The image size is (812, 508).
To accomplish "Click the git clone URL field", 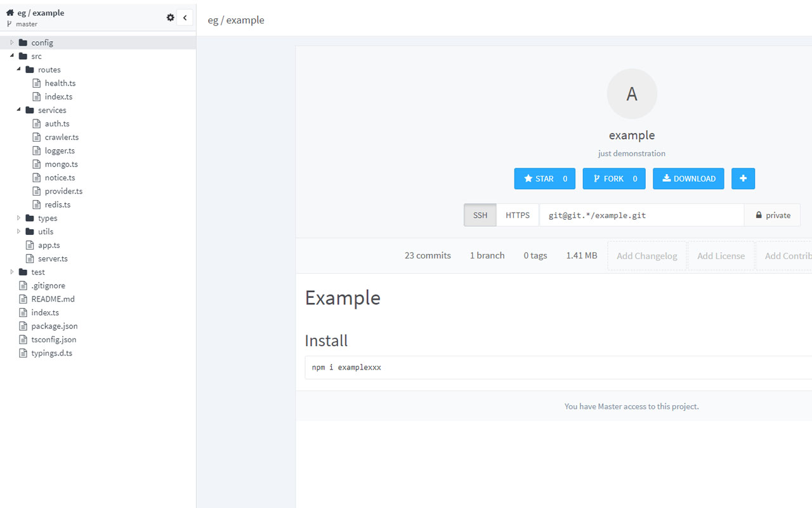I will (641, 215).
